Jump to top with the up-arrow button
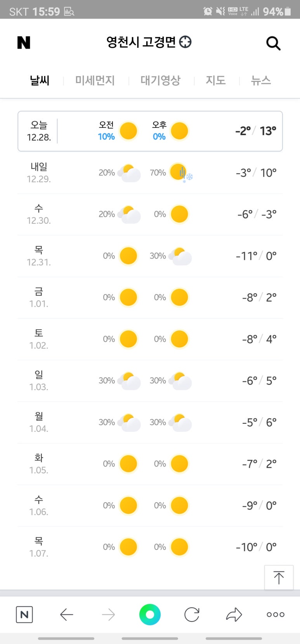This screenshot has height=644, width=300. 279,578
